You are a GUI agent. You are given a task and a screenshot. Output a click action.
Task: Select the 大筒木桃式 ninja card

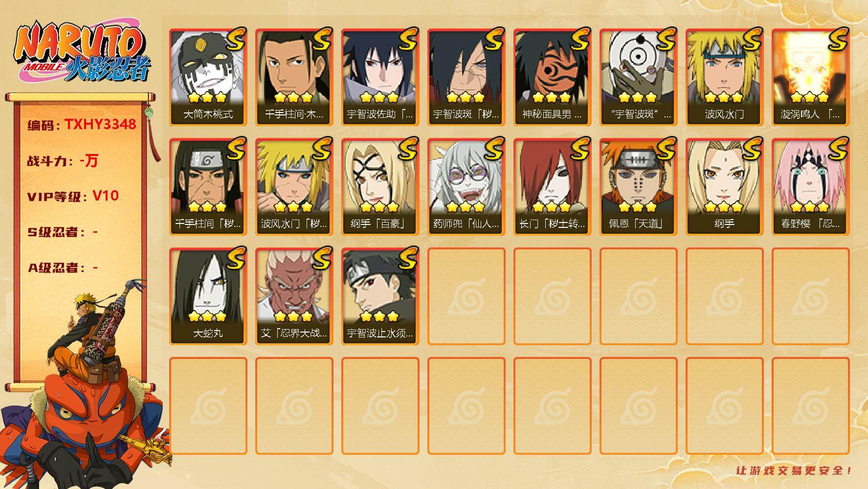pos(208,77)
